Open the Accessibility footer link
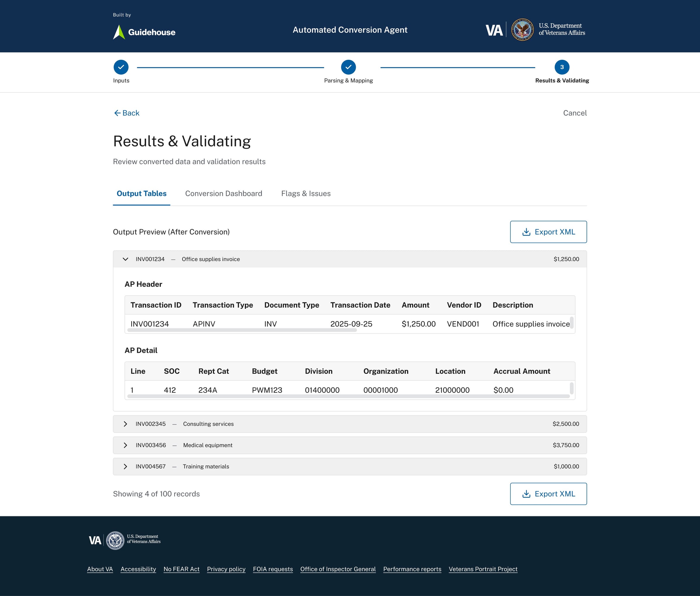The image size is (700, 596). 138,569
